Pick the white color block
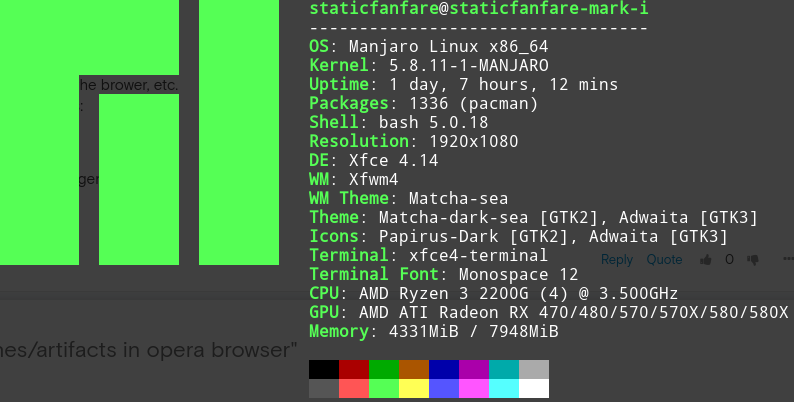The width and height of the screenshot is (794, 402). pos(534,388)
